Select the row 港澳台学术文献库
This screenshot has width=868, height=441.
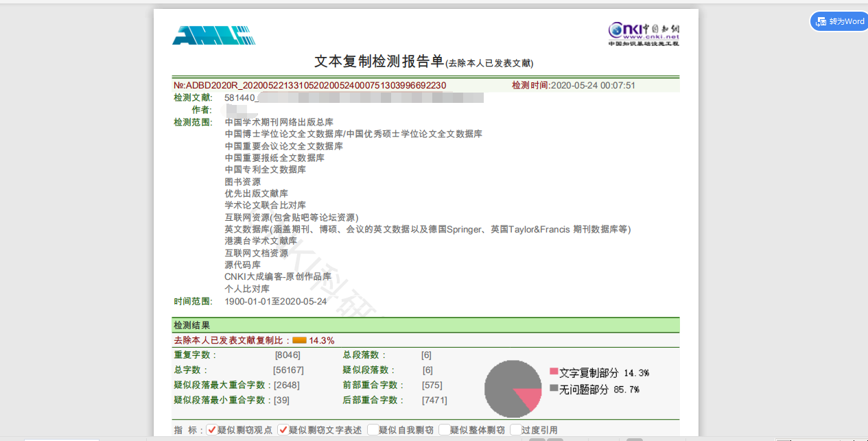(261, 241)
